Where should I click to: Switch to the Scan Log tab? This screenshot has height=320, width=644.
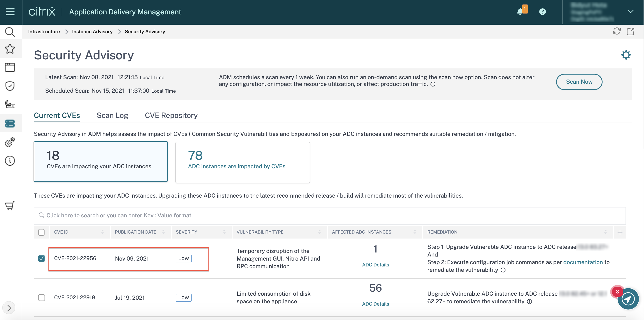pos(112,115)
